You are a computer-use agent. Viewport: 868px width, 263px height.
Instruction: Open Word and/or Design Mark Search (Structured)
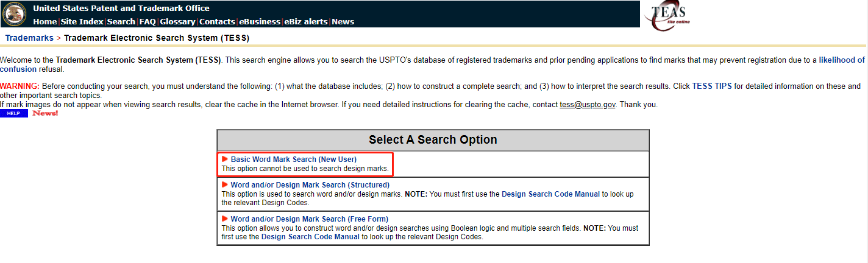[310, 185]
